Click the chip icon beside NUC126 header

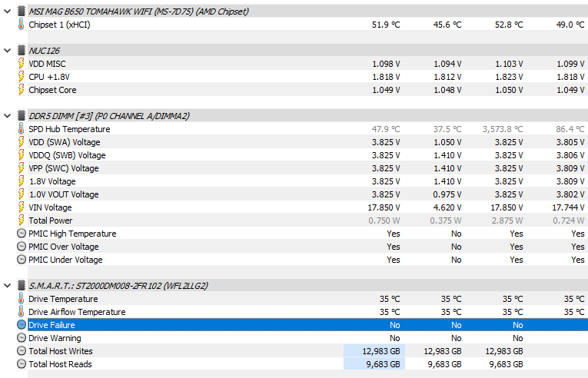tap(22, 51)
